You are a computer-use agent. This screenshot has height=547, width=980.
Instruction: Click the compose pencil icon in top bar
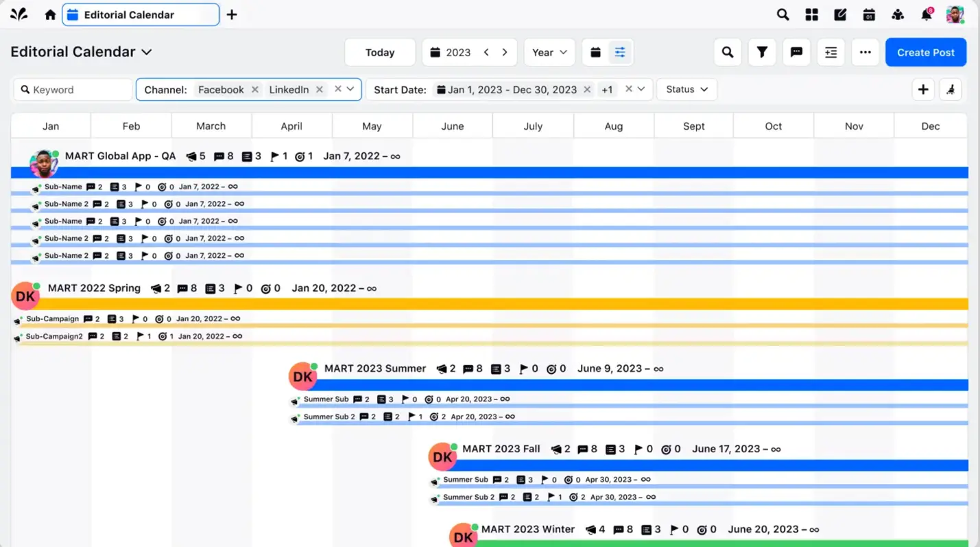pyautogui.click(x=840, y=14)
